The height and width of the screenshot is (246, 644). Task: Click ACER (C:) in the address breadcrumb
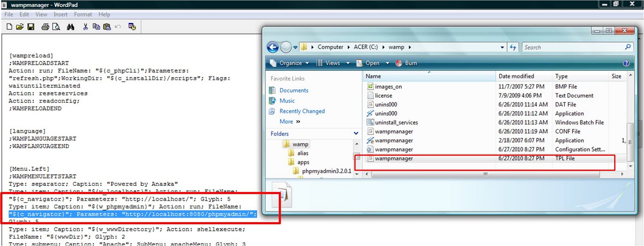point(366,47)
